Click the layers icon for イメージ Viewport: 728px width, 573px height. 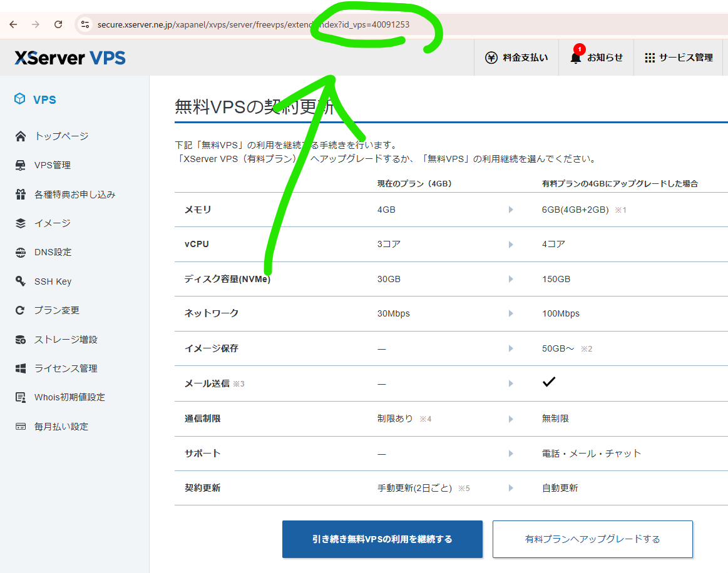pos(21,223)
